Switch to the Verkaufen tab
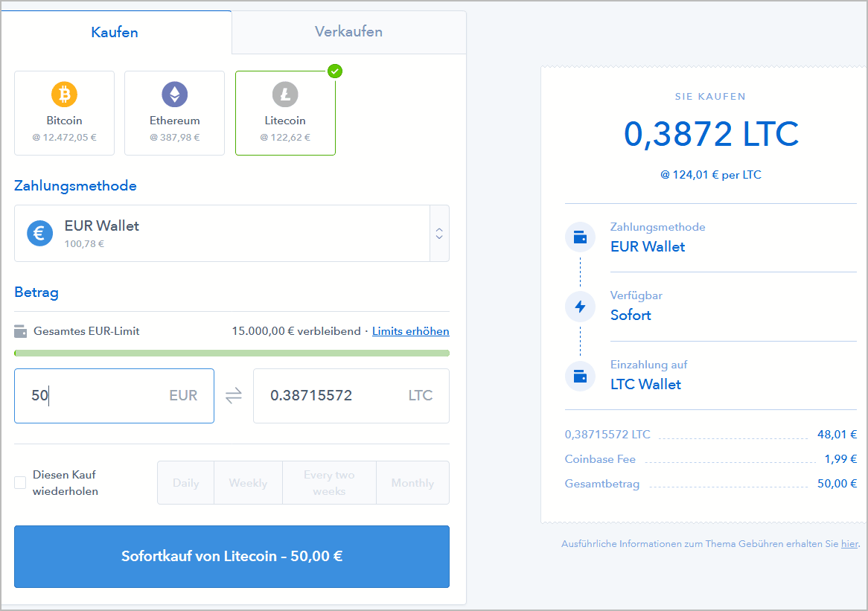 pos(348,32)
